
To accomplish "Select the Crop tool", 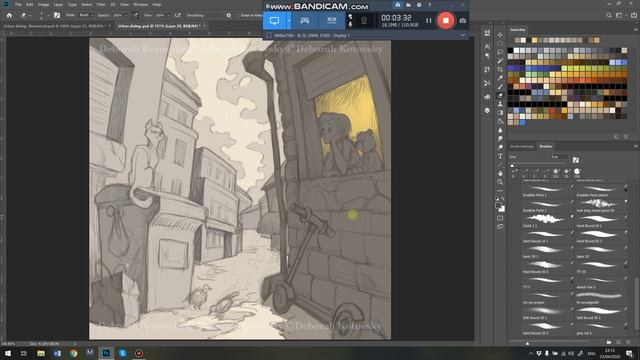I will pos(500,69).
